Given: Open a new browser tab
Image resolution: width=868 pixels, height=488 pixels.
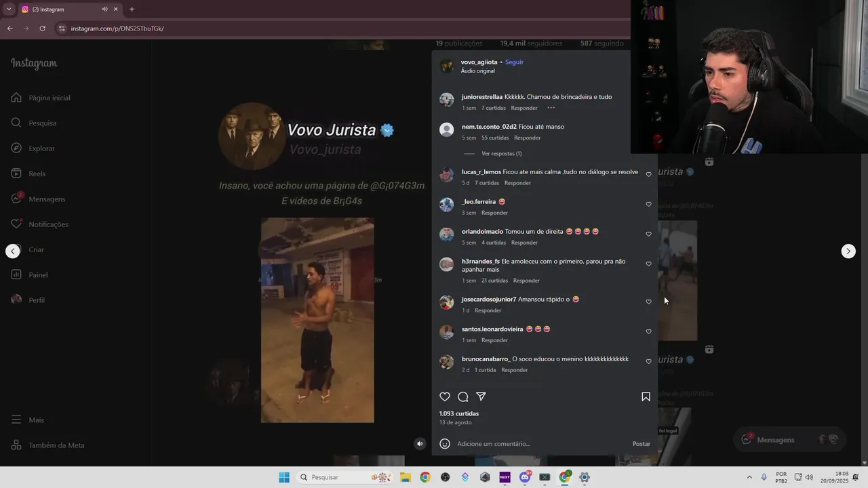Looking at the screenshot, I should coord(132,9).
